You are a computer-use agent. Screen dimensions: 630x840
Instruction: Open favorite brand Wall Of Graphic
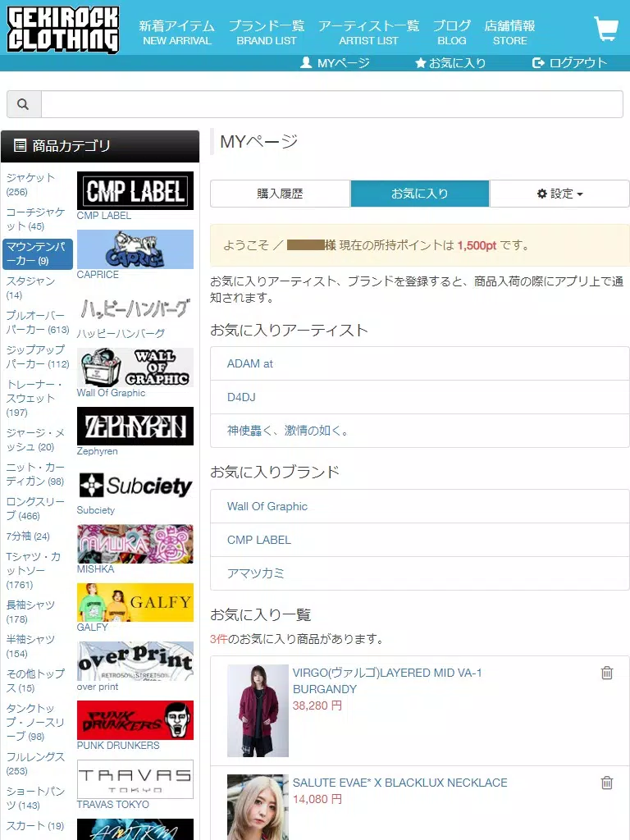tap(419, 506)
